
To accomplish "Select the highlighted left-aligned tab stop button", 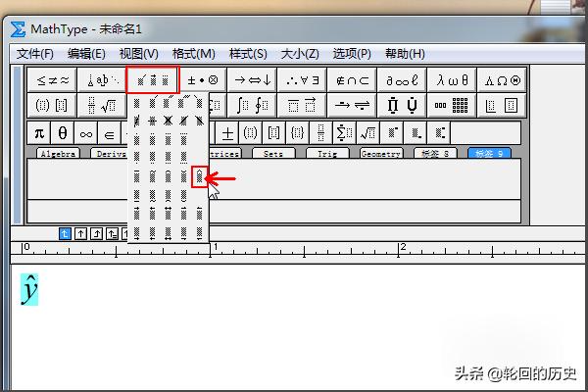I will (65, 233).
